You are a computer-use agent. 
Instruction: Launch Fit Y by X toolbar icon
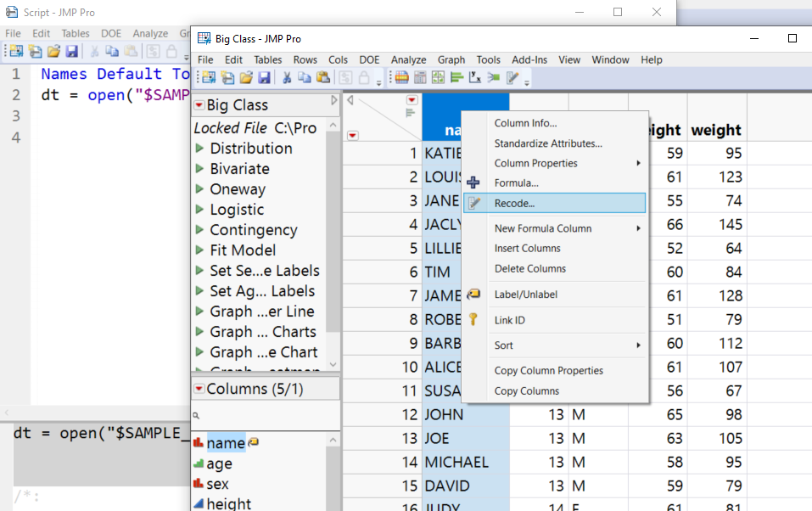point(475,78)
